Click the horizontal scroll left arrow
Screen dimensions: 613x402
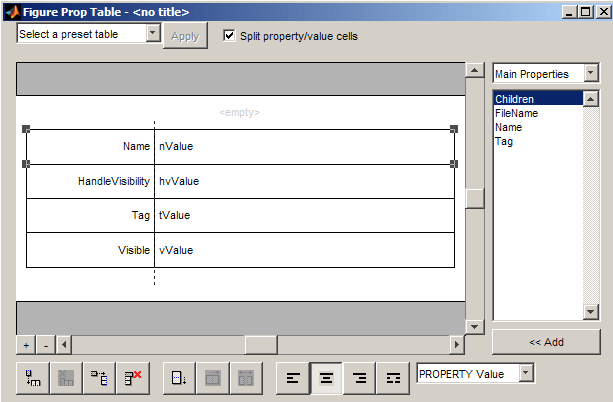click(64, 345)
